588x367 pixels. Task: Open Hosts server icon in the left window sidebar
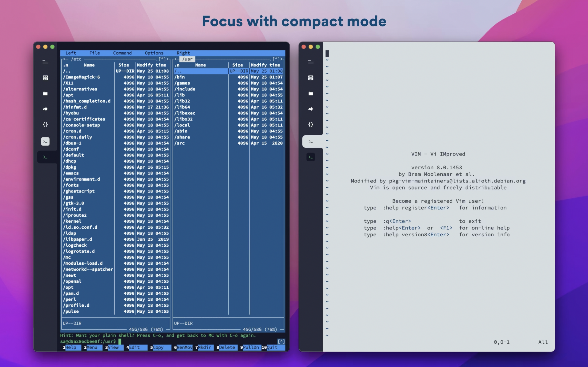coord(45,78)
